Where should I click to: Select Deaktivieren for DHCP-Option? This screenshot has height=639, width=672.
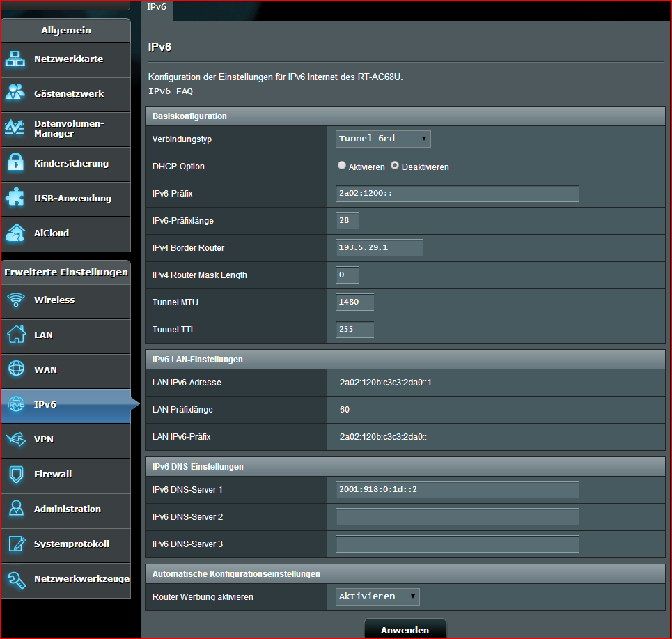tap(395, 167)
